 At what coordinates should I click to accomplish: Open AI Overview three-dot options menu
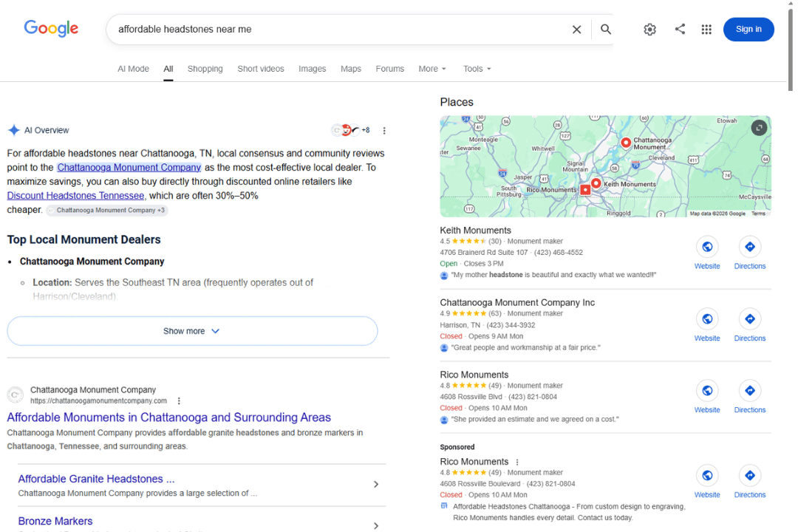384,131
